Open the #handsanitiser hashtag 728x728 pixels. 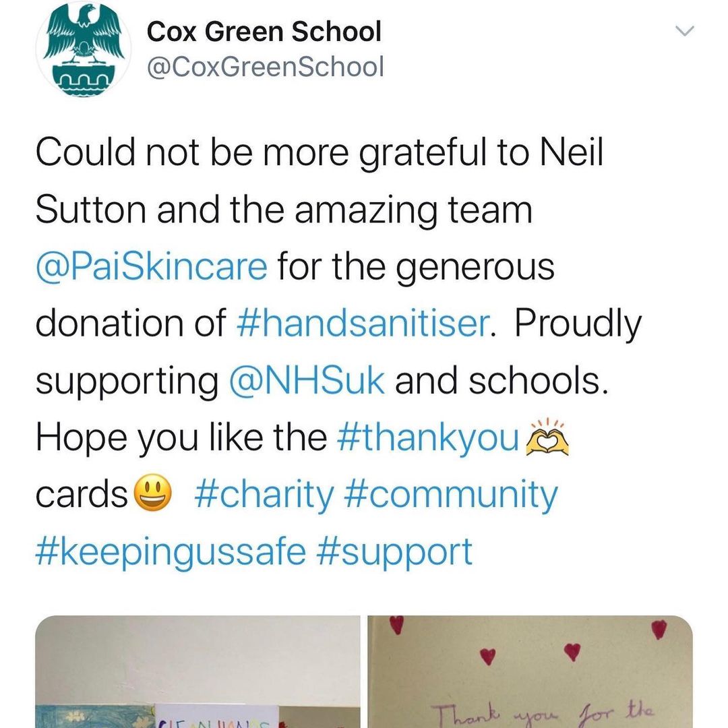tap(363, 323)
